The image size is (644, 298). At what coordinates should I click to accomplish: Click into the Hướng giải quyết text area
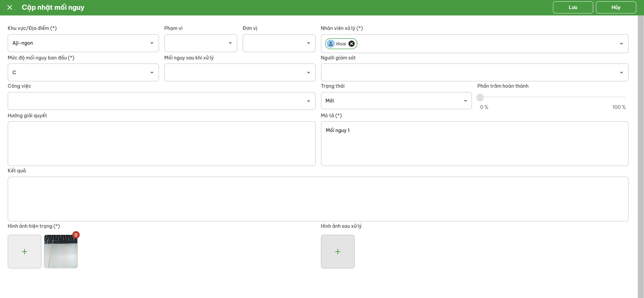coord(162,143)
